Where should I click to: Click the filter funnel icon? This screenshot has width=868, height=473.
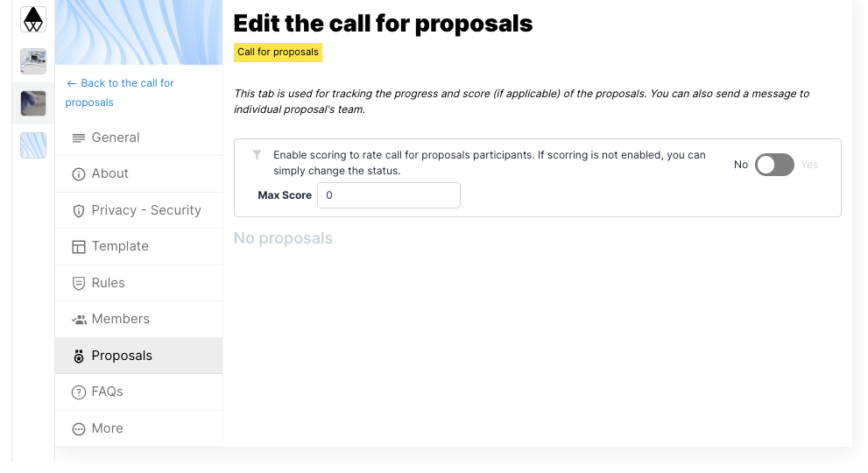tap(257, 154)
